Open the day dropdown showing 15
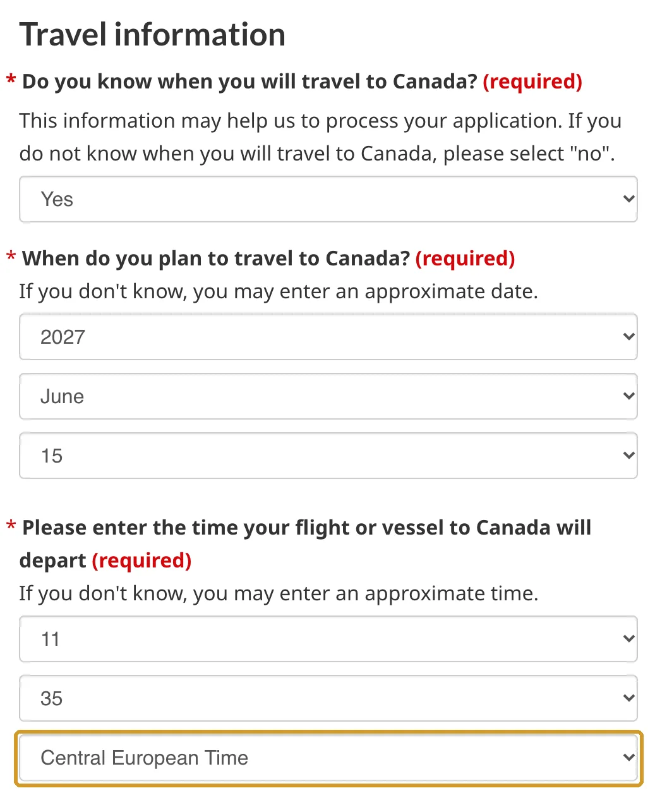Viewport: 667px width, 812px height. 328,456
